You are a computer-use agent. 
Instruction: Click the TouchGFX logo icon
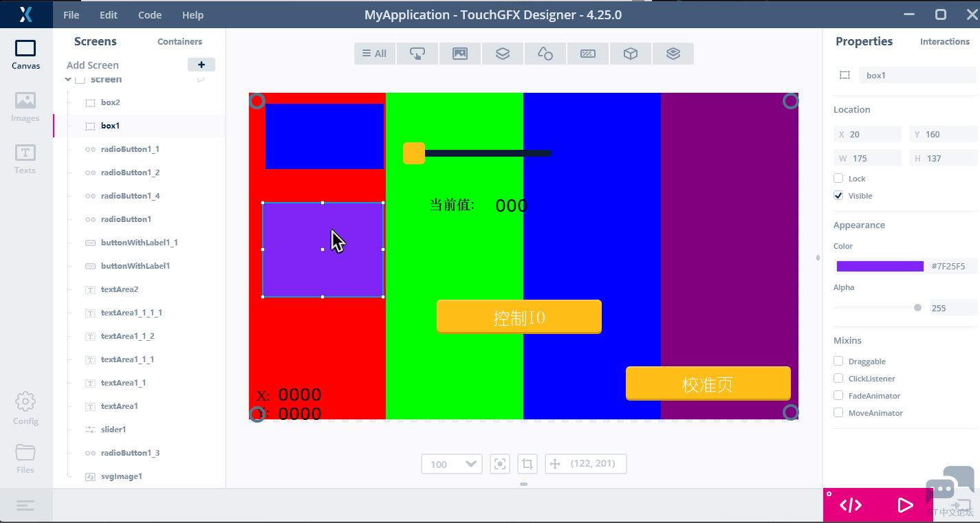25,14
